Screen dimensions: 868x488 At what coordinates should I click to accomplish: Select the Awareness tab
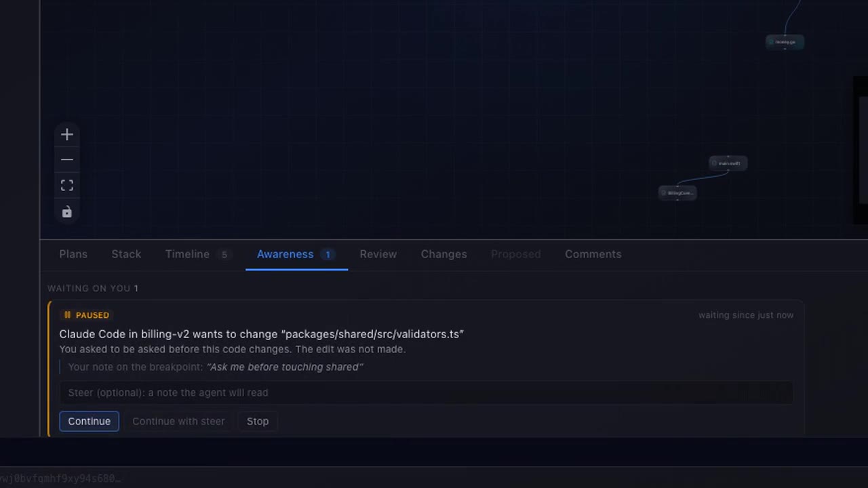click(296, 254)
